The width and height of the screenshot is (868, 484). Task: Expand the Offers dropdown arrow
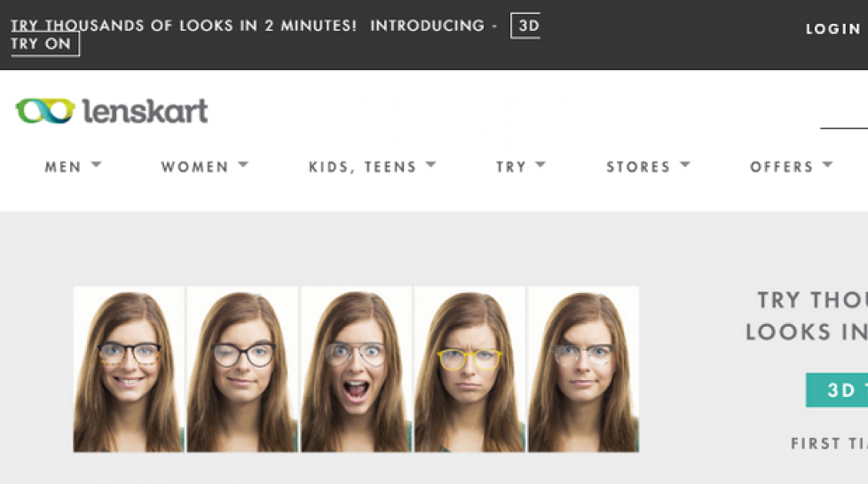pyautogui.click(x=827, y=165)
